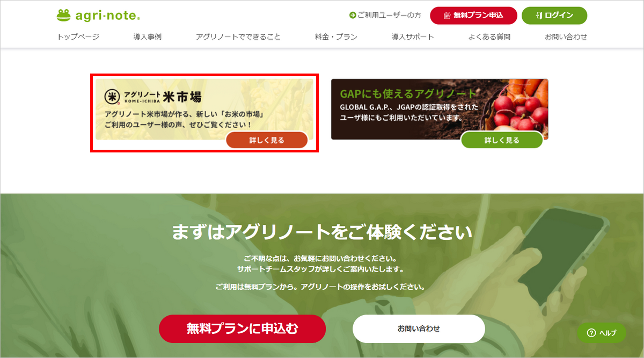Click the document icon in 無料プラン申込 button
Image resolution: width=644 pixels, height=358 pixels.
pos(448,16)
